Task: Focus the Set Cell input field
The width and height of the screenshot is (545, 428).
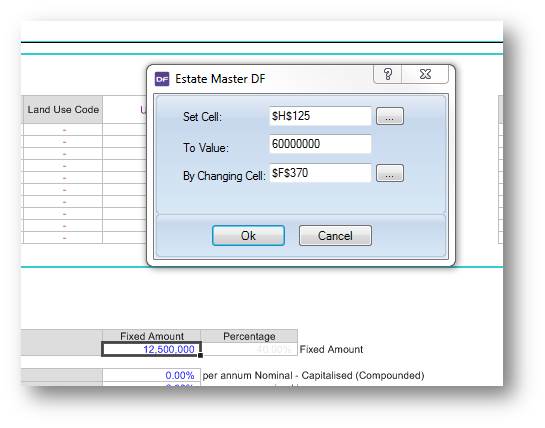Action: tap(320, 116)
